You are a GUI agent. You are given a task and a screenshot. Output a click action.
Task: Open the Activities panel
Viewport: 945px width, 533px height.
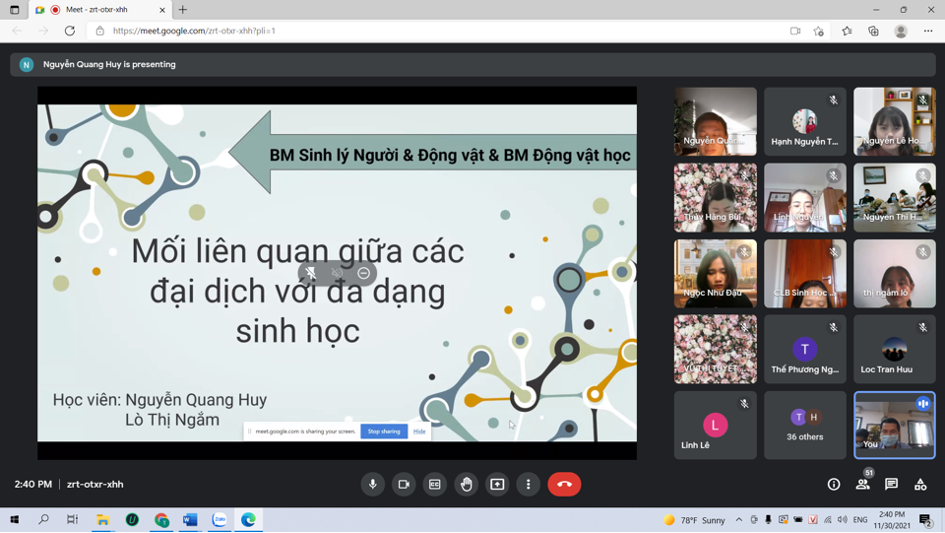click(920, 484)
